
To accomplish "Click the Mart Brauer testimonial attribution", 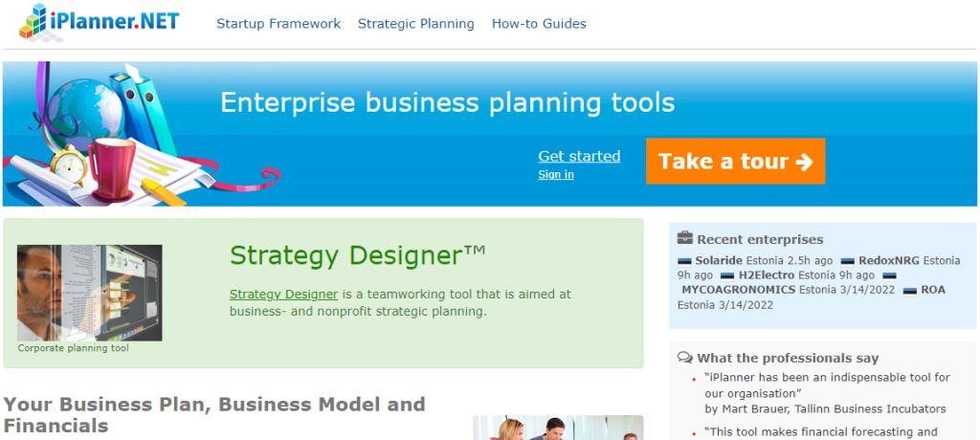I will [824, 408].
